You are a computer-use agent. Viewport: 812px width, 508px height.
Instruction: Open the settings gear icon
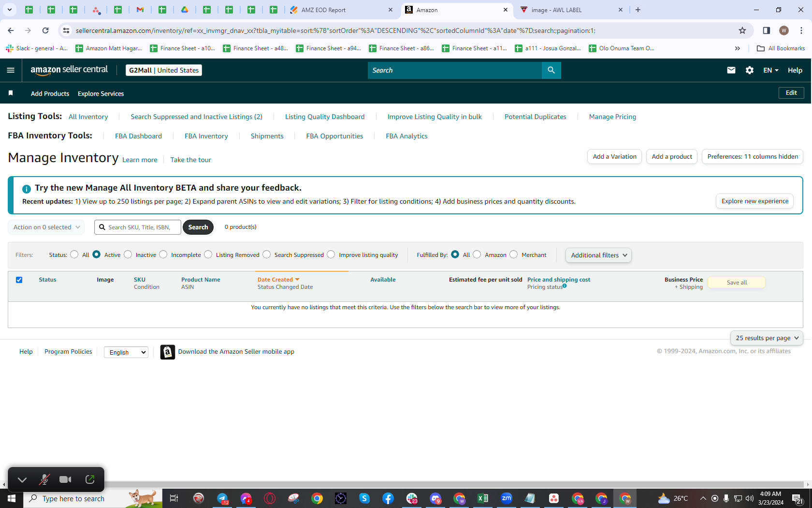click(749, 70)
